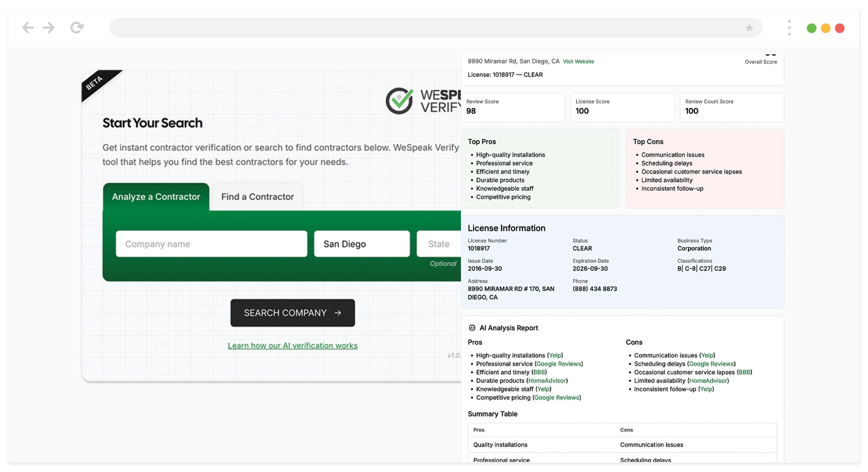868x472 pixels.
Task: Click the AI Analysis Report robot icon
Action: [x=472, y=328]
